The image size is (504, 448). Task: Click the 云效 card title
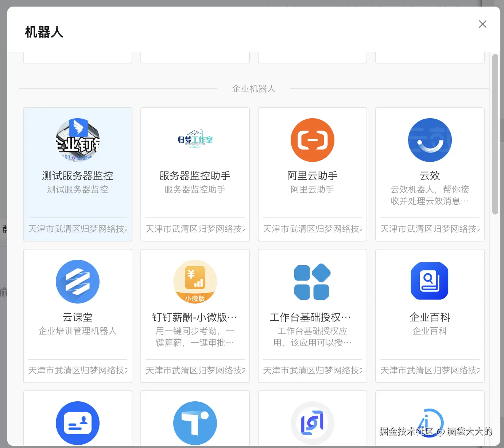click(x=430, y=176)
